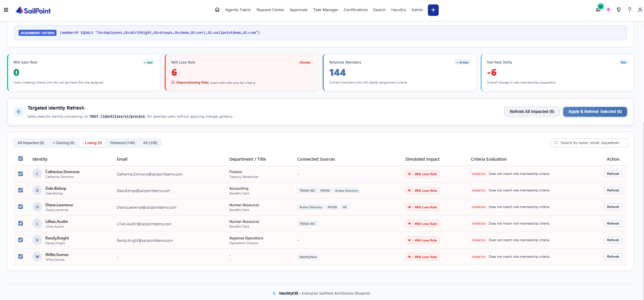Image resolution: width=644 pixels, height=300 pixels.
Task: Click Diana.Lawrence's HR source tag
Action: 344,207
